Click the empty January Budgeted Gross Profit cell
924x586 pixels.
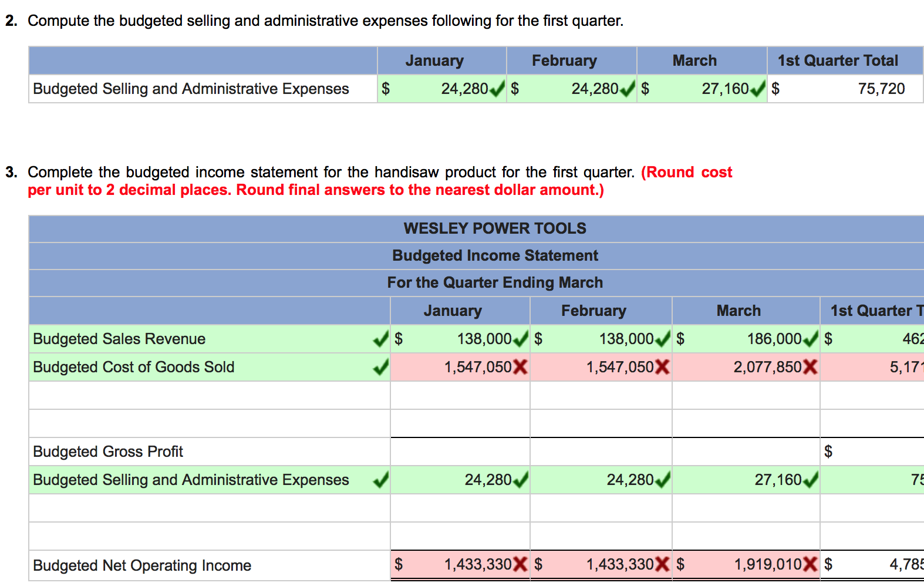coord(460,452)
